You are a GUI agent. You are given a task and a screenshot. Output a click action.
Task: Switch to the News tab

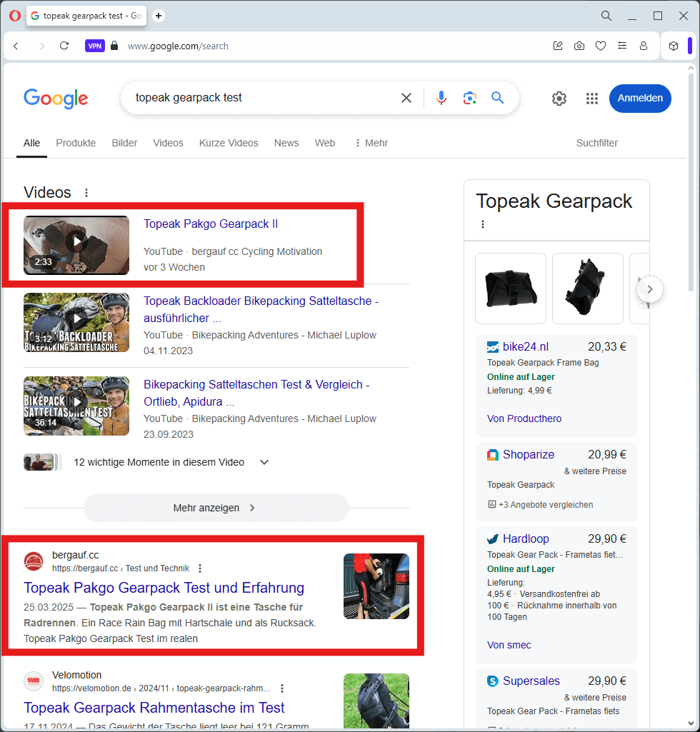coord(286,143)
